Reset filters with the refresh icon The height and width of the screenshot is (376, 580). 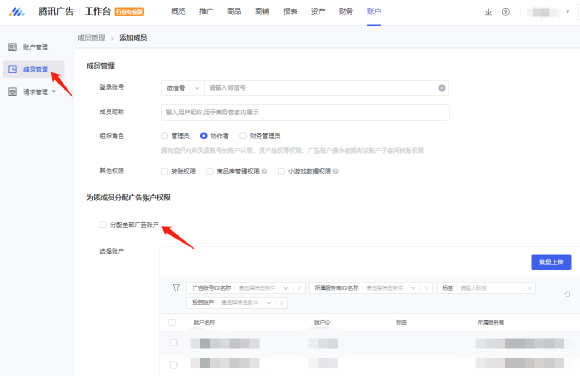567,294
